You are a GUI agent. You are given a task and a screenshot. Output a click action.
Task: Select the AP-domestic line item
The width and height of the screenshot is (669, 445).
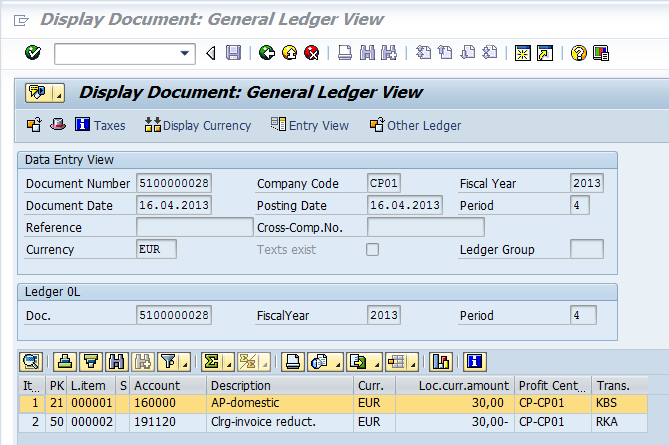click(333, 403)
